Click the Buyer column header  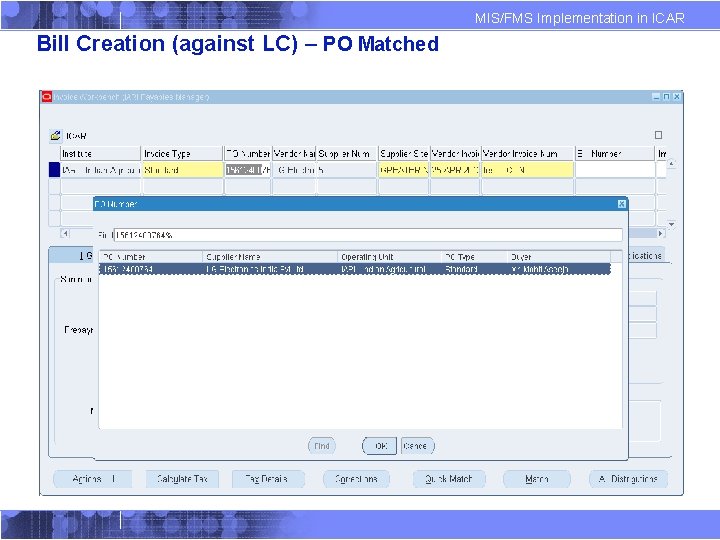tap(559, 257)
